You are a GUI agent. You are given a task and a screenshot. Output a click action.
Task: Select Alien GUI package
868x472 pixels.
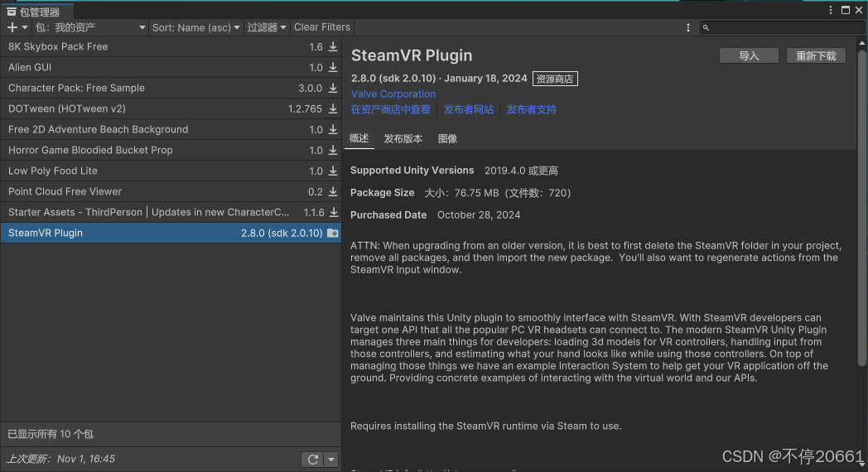(171, 68)
